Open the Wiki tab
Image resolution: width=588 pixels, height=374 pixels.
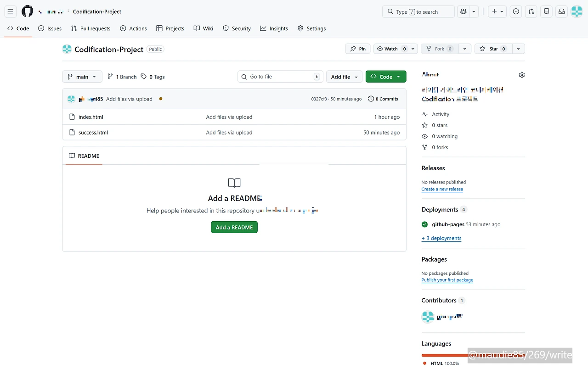(x=204, y=28)
